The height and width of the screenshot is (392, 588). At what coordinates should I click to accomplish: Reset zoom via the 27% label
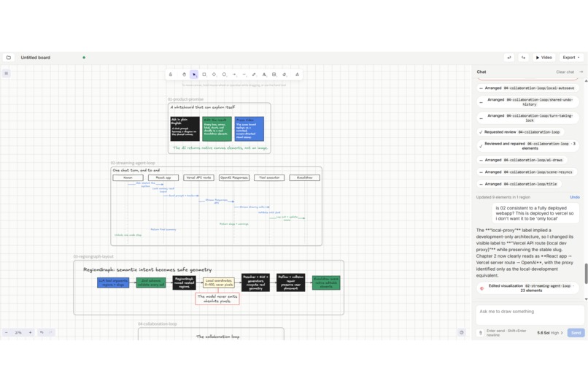click(18, 332)
